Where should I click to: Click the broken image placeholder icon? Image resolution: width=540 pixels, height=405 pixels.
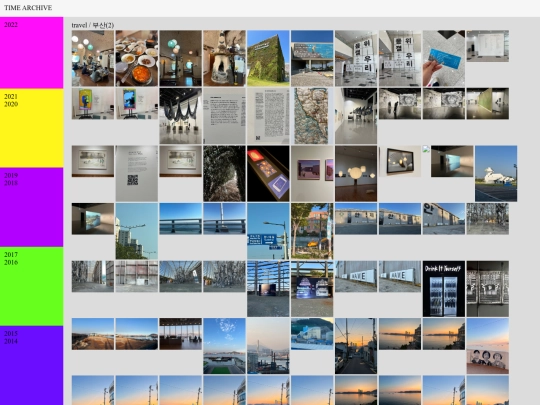(x=426, y=149)
